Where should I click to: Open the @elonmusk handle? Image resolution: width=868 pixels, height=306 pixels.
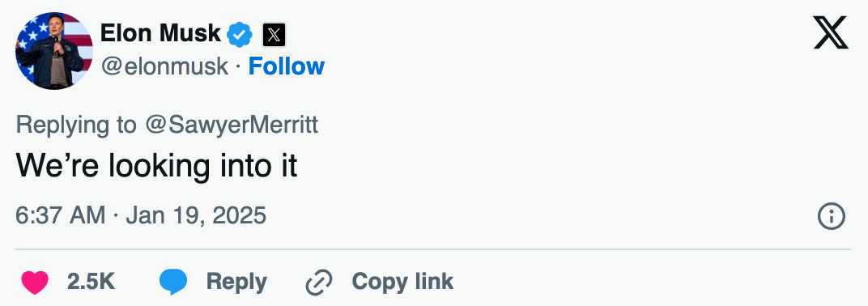[164, 66]
